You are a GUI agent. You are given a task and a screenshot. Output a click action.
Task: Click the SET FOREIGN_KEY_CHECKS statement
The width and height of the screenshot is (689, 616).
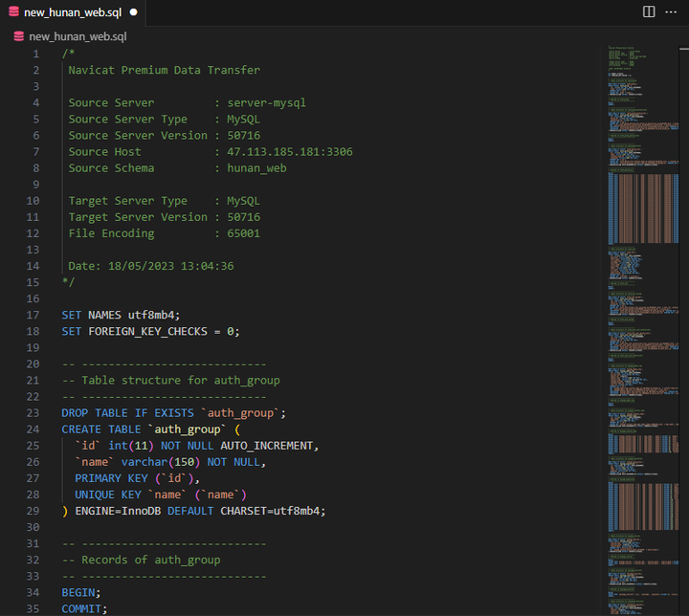coord(150,331)
